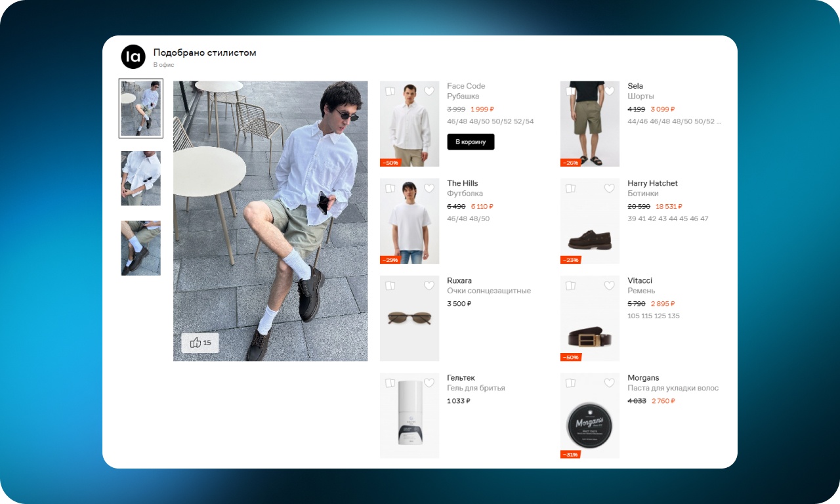Click sale price '2 760 ₽'
The height and width of the screenshot is (504, 840).
[663, 400]
